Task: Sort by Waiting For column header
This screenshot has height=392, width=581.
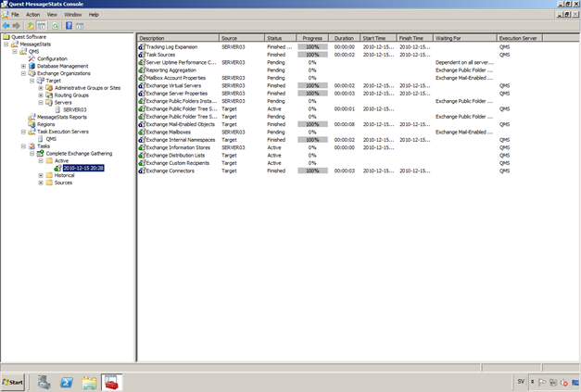Action: click(x=465, y=38)
